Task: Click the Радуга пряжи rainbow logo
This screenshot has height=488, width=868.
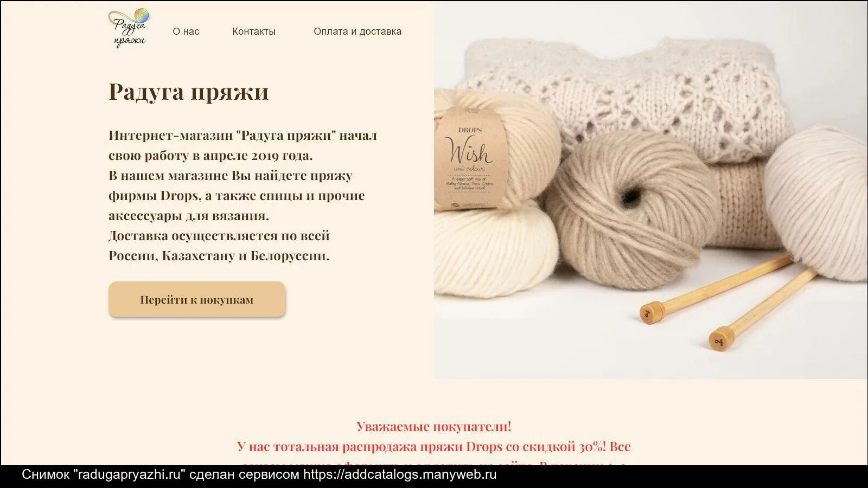Action: point(129,28)
